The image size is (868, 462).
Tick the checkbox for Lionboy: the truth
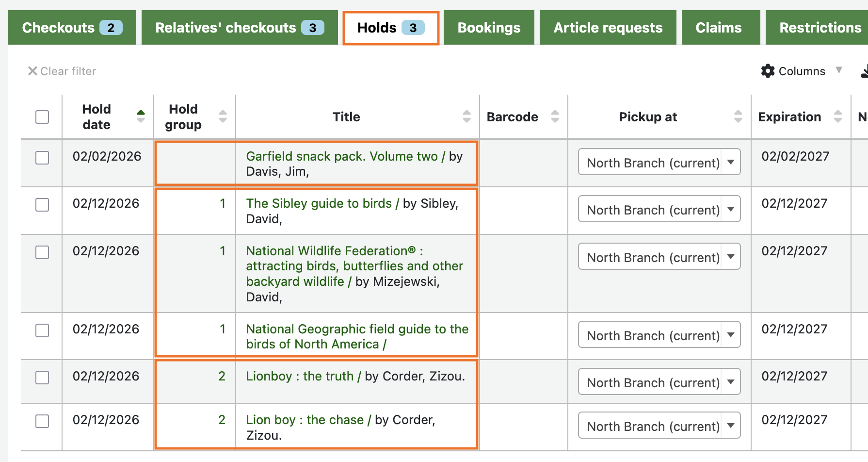click(42, 378)
